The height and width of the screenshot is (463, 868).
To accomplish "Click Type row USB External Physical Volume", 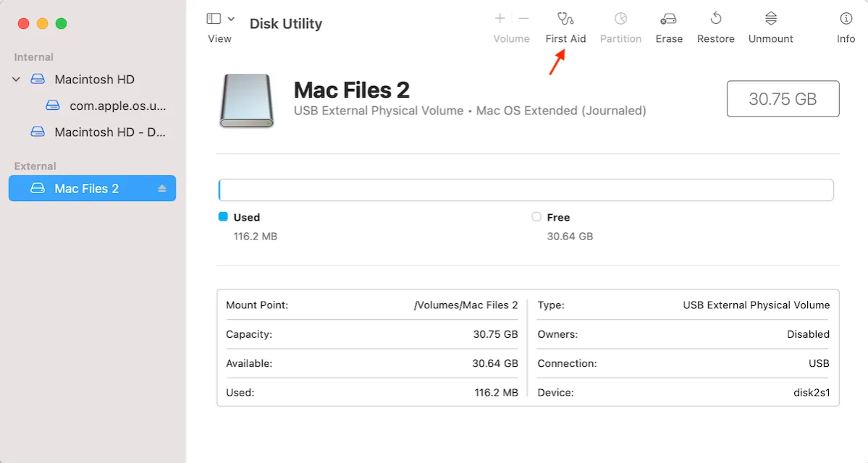I will coord(757,305).
